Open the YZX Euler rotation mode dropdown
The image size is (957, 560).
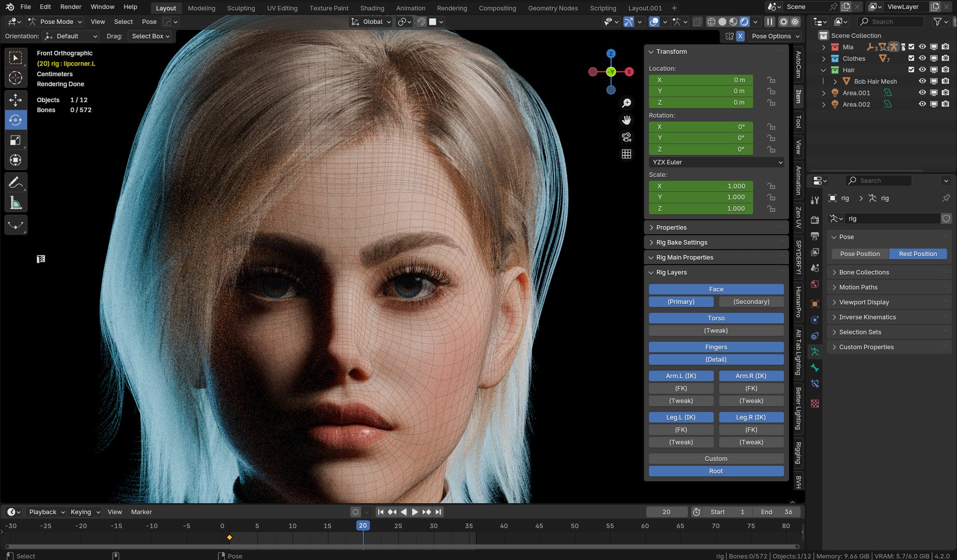[x=716, y=162]
